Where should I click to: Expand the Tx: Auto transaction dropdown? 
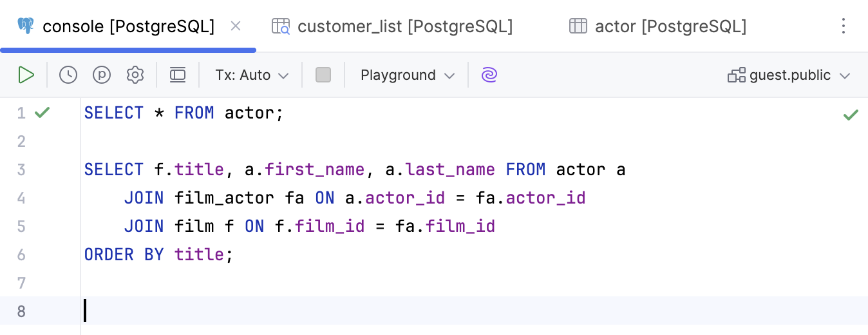point(252,75)
